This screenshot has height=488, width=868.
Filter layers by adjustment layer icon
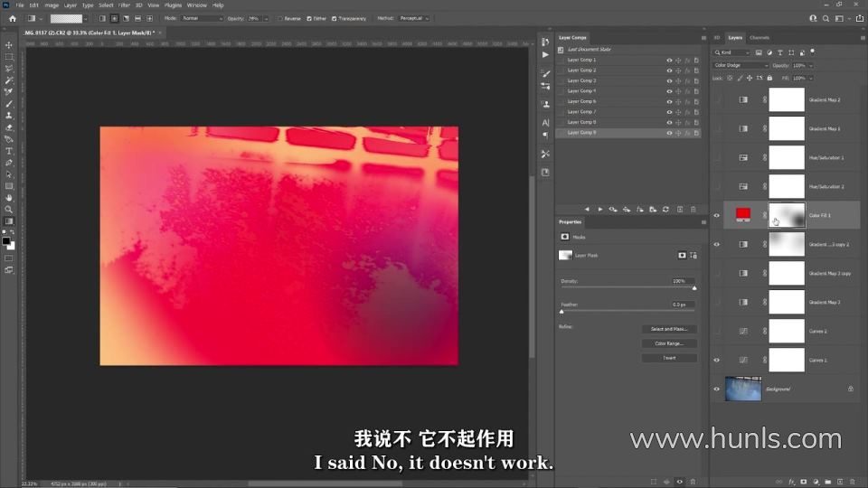click(769, 52)
